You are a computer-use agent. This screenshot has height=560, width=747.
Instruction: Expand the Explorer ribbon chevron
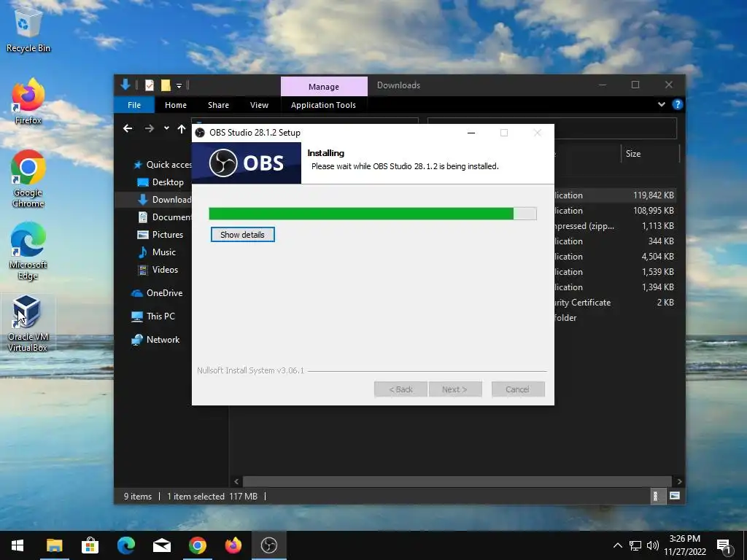[x=661, y=104]
